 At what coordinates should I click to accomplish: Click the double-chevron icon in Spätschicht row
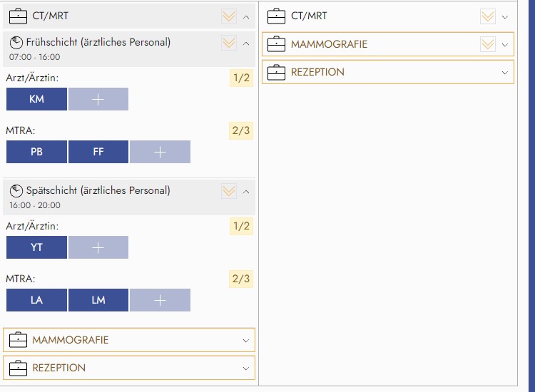point(228,191)
